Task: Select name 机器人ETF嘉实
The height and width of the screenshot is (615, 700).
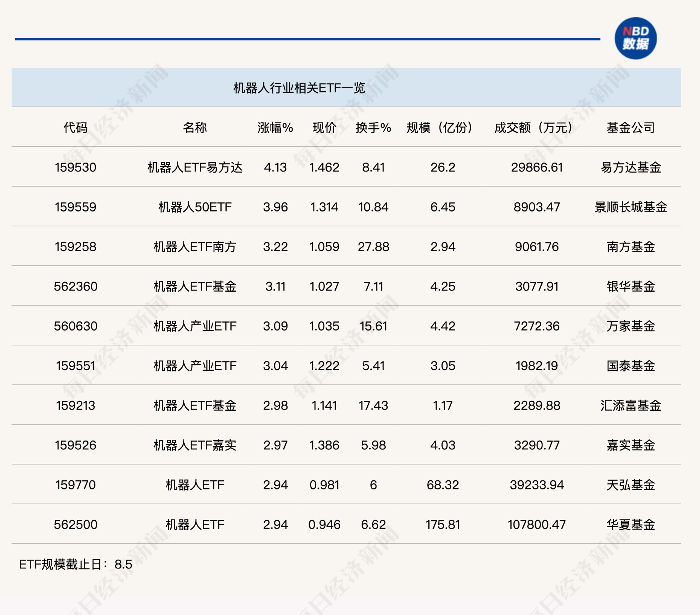Action: (195, 445)
